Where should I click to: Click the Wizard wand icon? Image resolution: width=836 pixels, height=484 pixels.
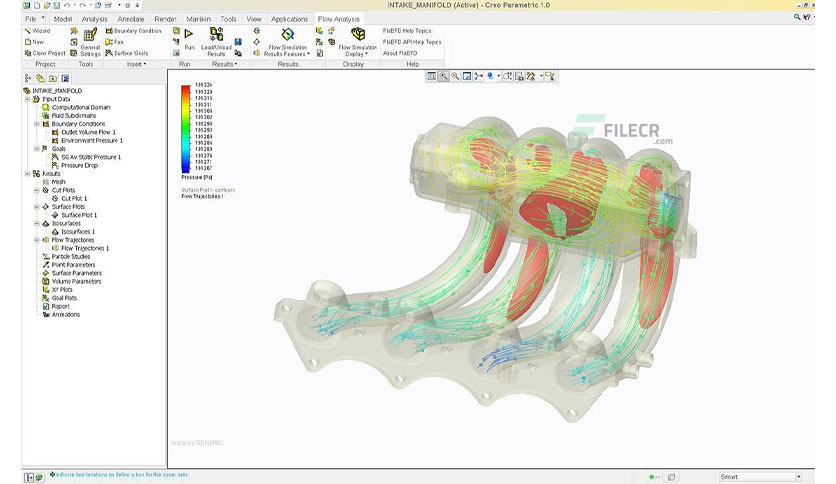pos(28,31)
